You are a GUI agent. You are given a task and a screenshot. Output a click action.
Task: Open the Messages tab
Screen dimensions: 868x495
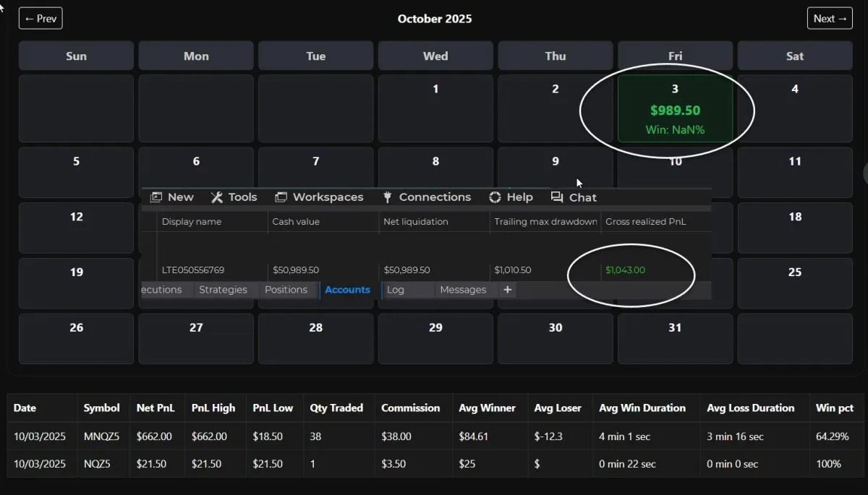coord(463,290)
